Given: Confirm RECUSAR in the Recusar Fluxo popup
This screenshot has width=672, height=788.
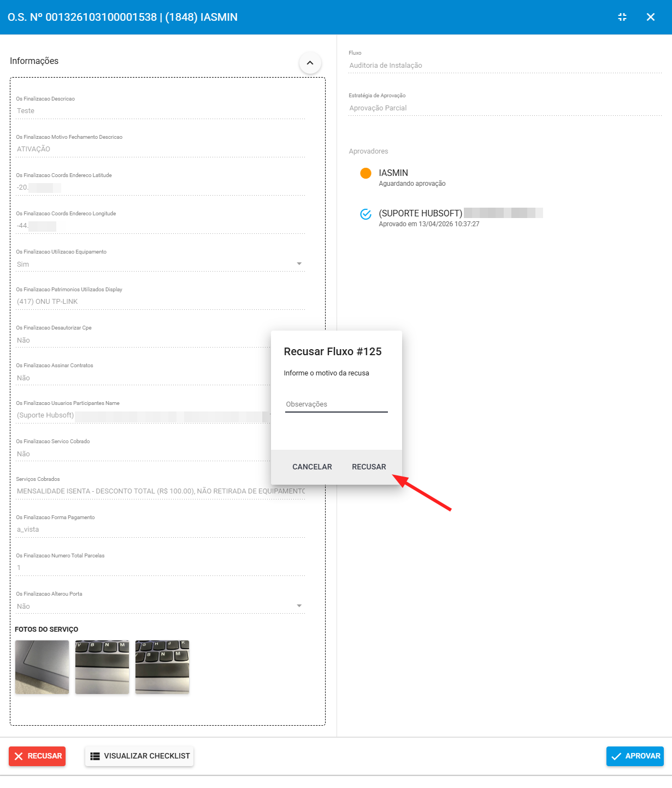Looking at the screenshot, I should click(369, 467).
